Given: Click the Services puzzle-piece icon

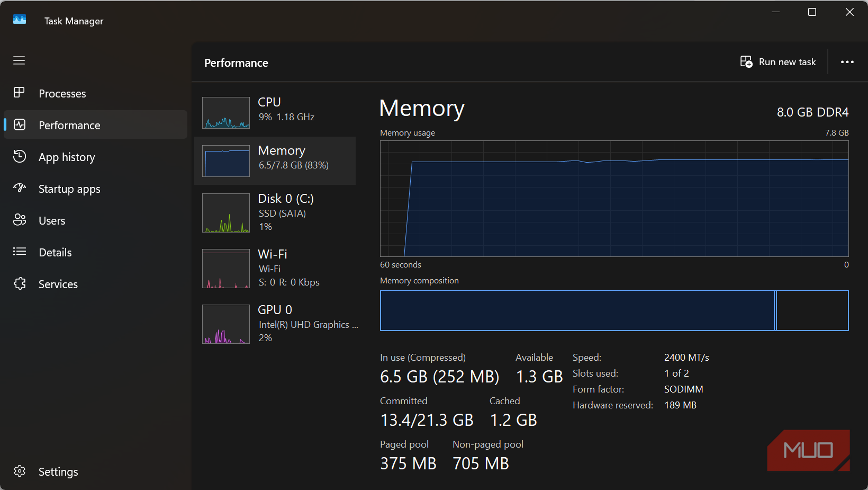Looking at the screenshot, I should point(20,283).
